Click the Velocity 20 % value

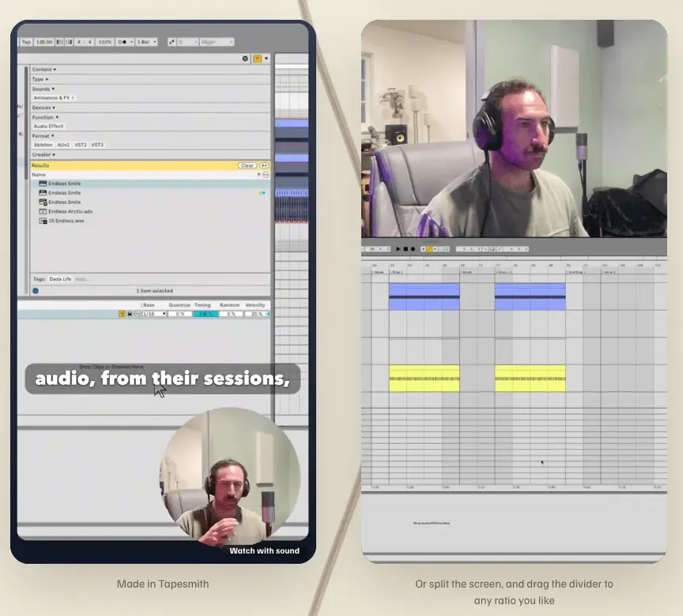point(256,314)
